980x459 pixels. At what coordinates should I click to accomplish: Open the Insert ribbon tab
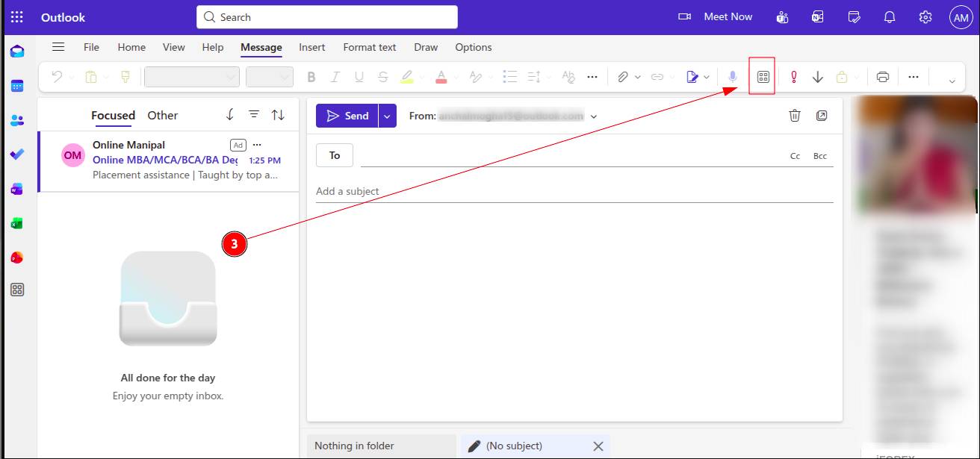pos(311,47)
